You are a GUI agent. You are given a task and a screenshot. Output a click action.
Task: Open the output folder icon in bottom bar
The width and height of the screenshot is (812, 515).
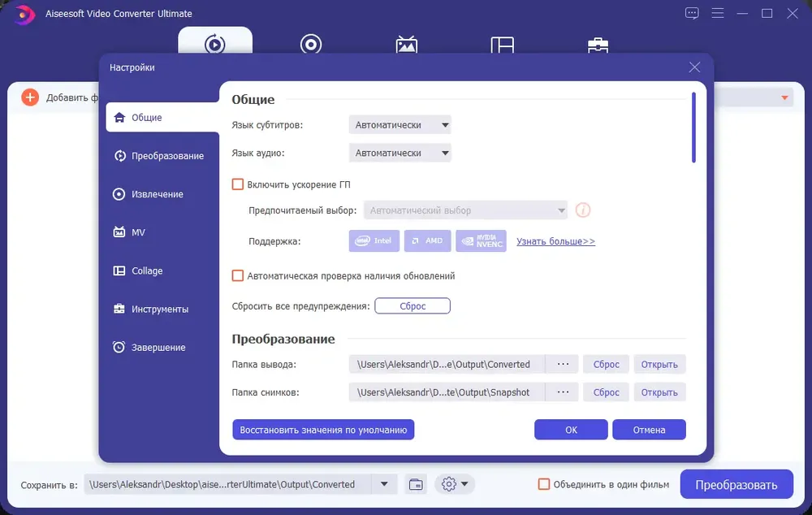click(416, 484)
